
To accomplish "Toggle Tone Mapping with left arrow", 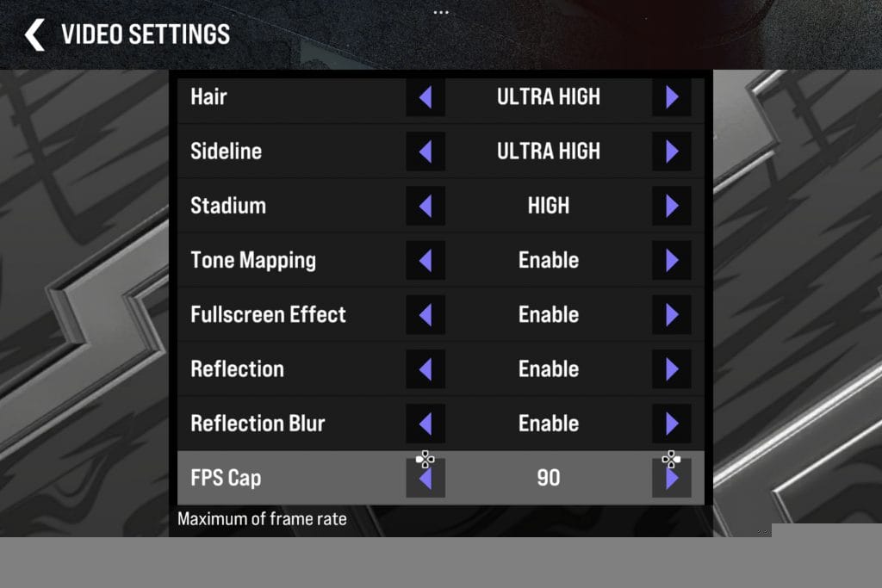I will coord(425,260).
